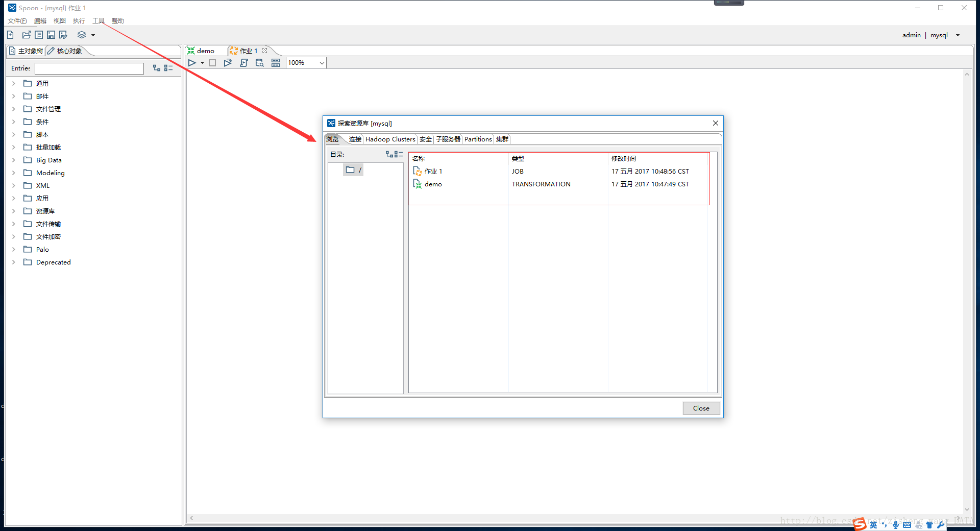Switch to 集群 tab
The width and height of the screenshot is (980, 531).
tap(502, 139)
